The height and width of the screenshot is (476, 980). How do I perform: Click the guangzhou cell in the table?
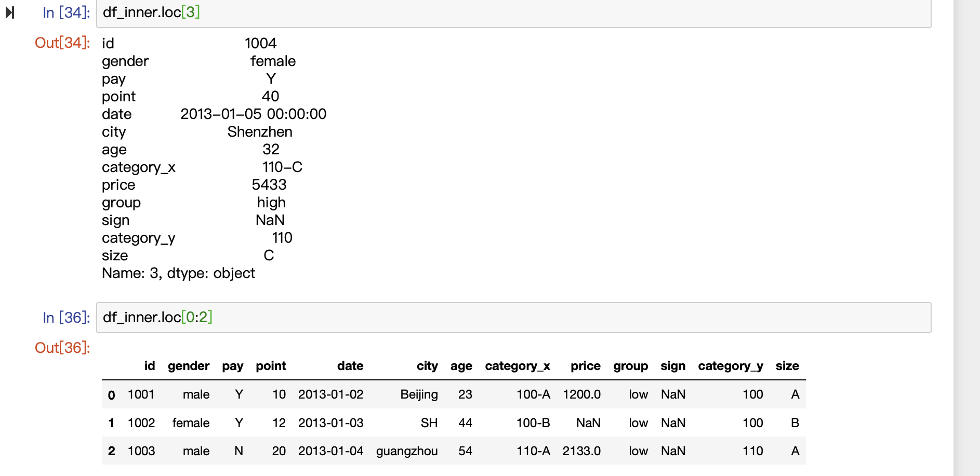406,451
